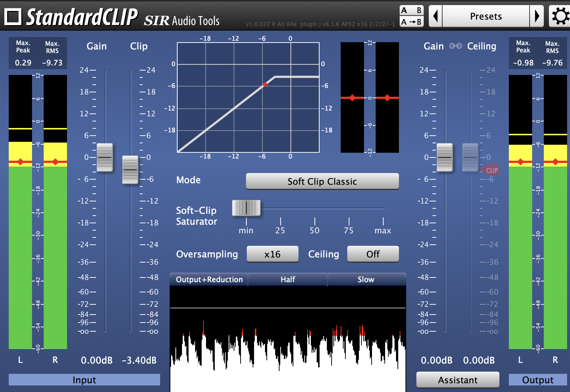Click the input Gain fader handle
The width and height of the screenshot is (570, 392).
[105, 157]
